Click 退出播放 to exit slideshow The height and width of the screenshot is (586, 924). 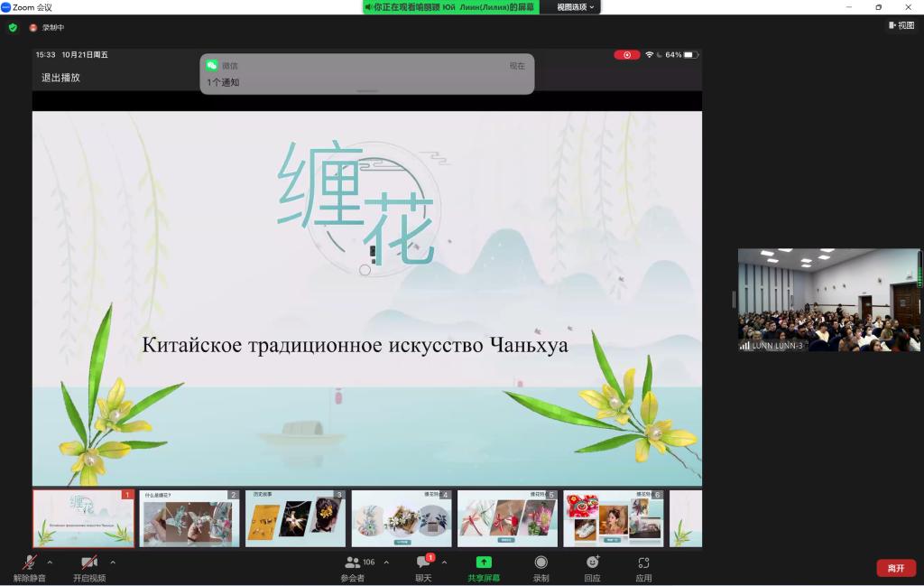60,78
